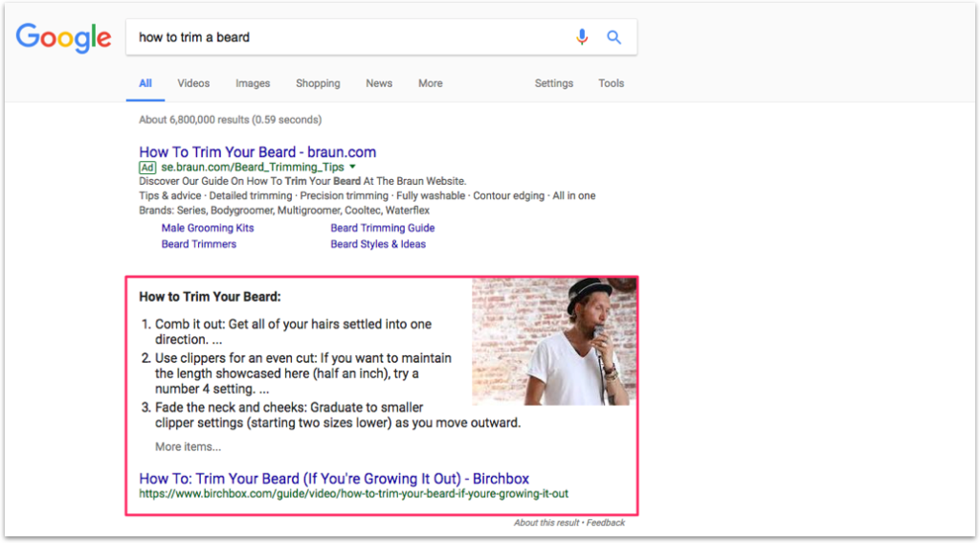The height and width of the screenshot is (543, 980).
Task: Click the 'Comb it out' step text
Action: [x=293, y=331]
